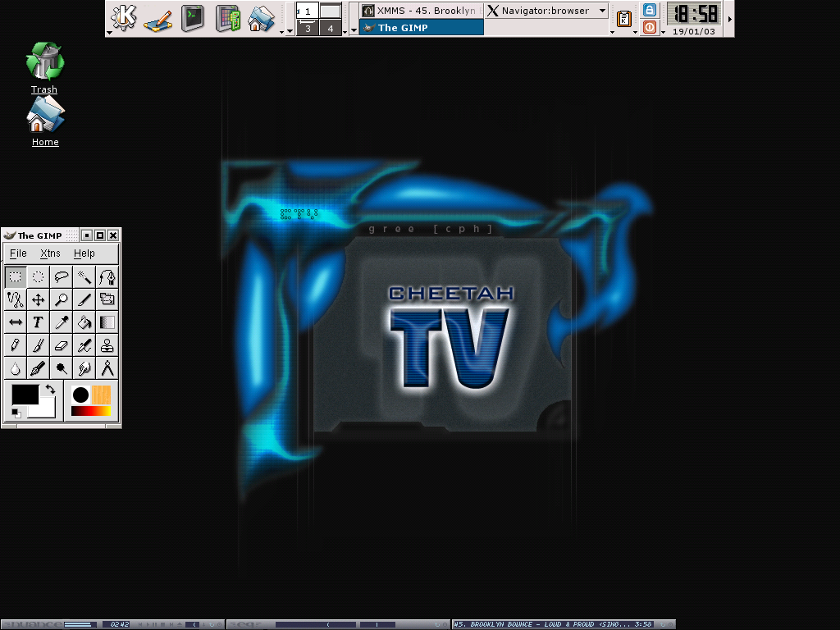
Task: Activate the Measure compass tool
Action: tap(107, 368)
